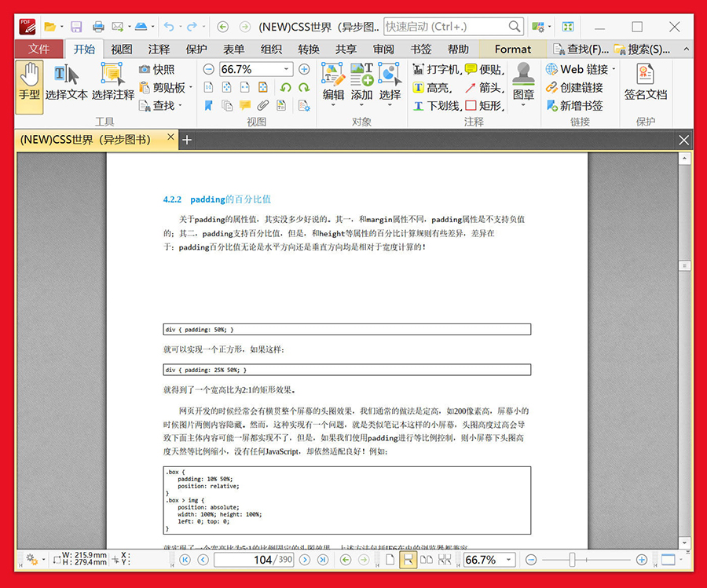This screenshot has height=588, width=707.
Task: Open the ribbon zoom level 66.7% dropdown
Action: pos(286,69)
